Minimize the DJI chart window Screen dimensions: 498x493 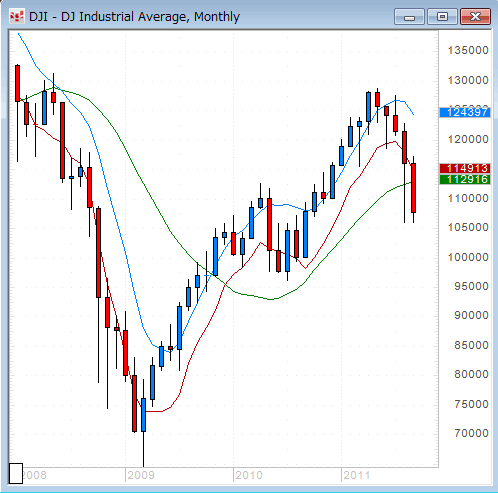[x=409, y=17]
